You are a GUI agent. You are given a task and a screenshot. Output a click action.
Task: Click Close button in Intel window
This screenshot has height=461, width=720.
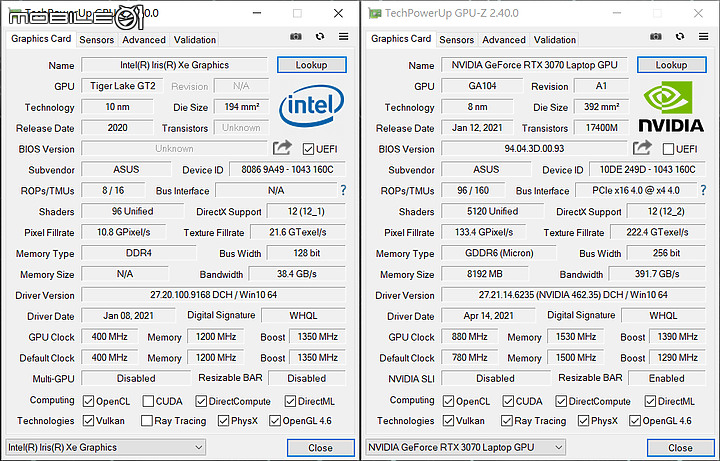321,448
